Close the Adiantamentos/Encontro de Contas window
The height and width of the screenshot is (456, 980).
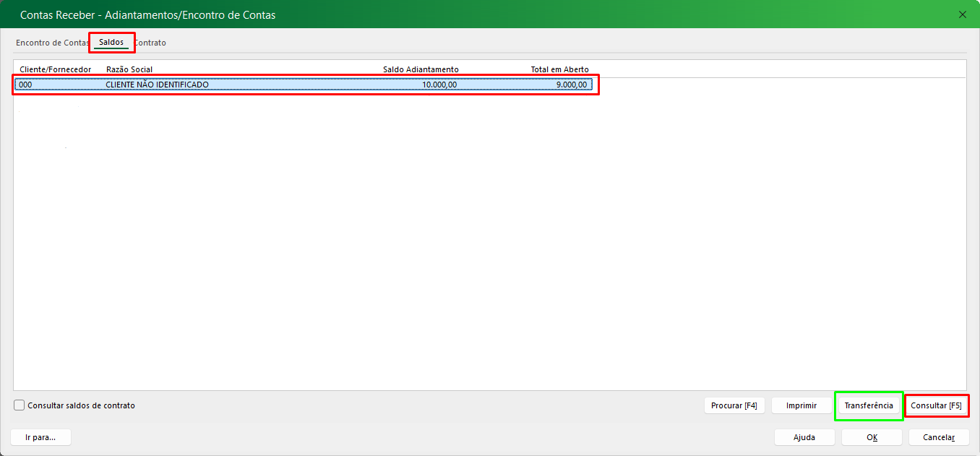pyautogui.click(x=962, y=14)
